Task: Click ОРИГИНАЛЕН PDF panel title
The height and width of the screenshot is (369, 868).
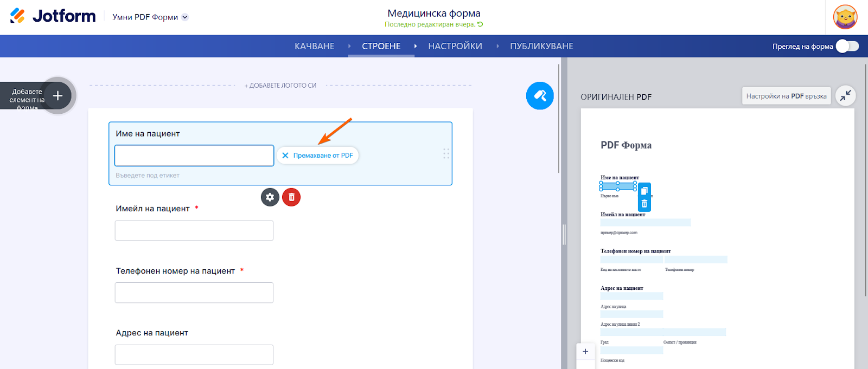Action: tap(616, 97)
